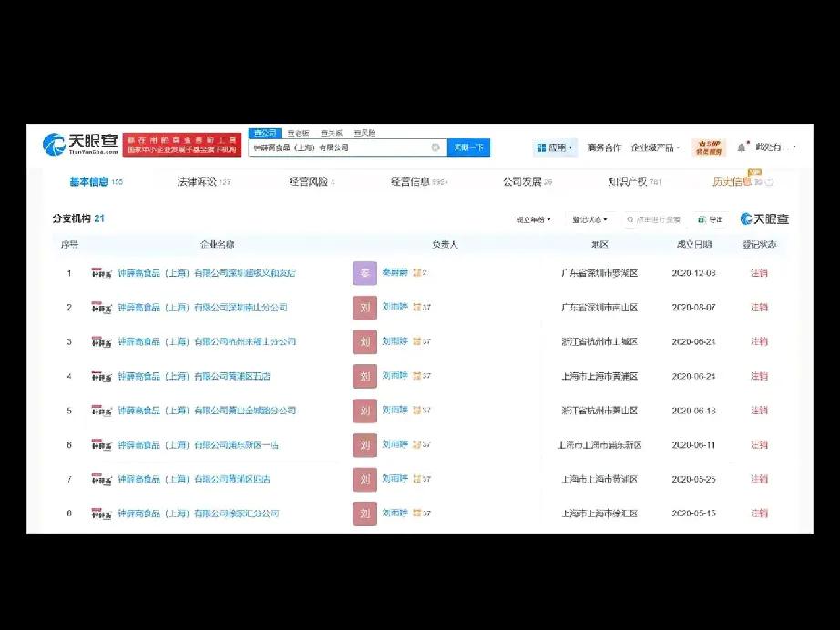Click the red 刘 avatar in row 7
This screenshot has width=840, height=630.
(364, 479)
